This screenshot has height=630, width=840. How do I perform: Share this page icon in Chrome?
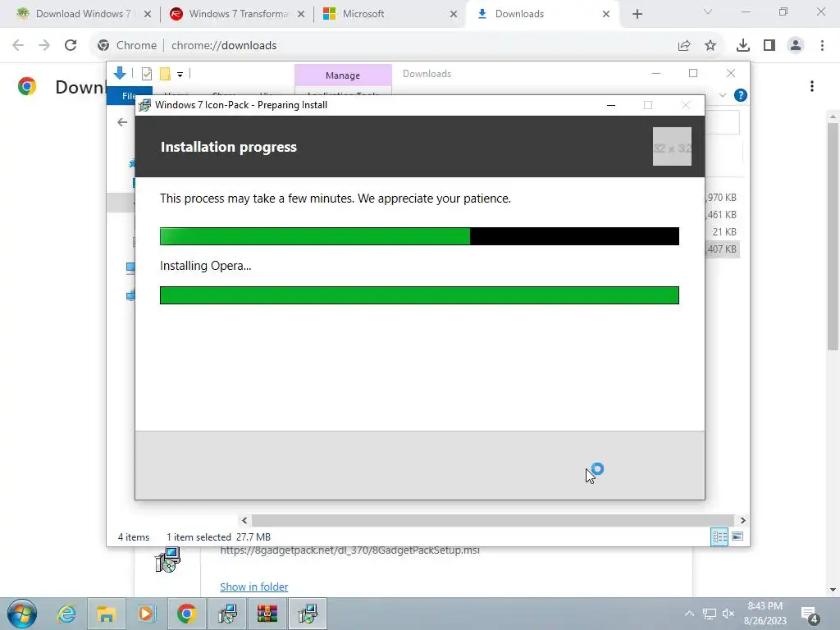tap(684, 46)
